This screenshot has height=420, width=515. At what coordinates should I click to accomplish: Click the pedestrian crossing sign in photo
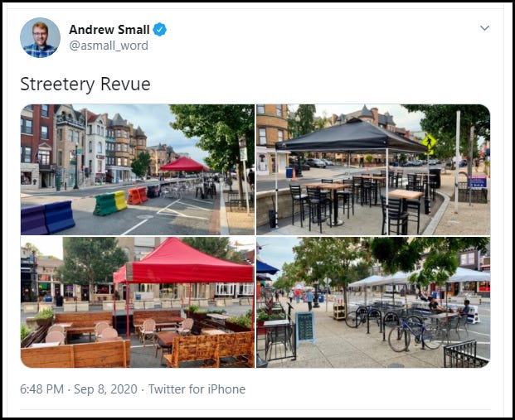tap(429, 142)
